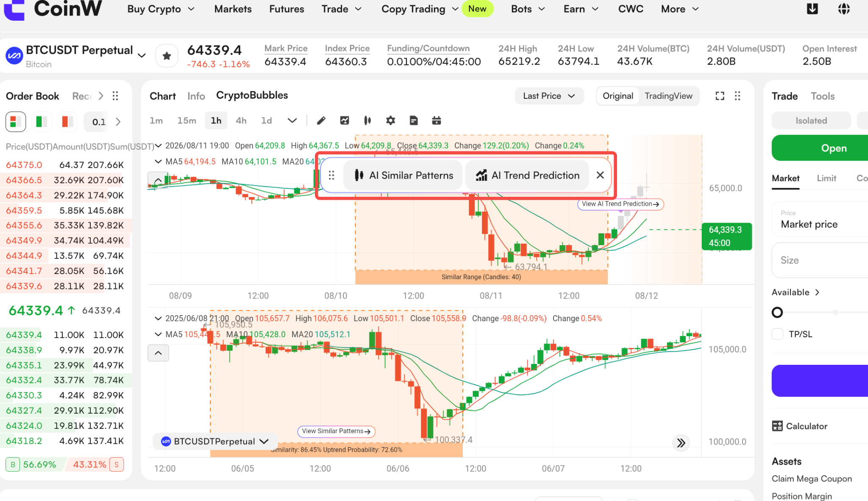Open the Available balance link
This screenshot has height=501, width=868.
796,292
